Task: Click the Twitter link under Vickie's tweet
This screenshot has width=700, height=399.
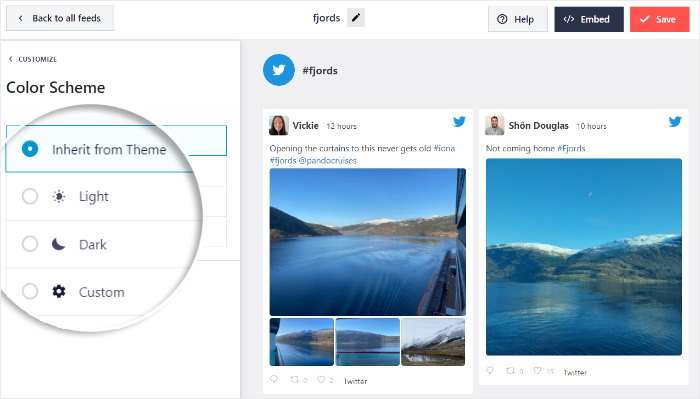Action: pyautogui.click(x=355, y=381)
